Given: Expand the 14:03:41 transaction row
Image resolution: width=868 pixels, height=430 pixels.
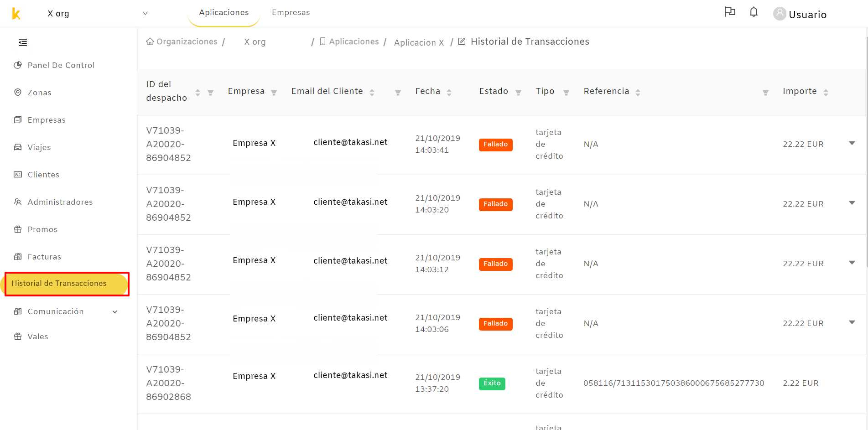Looking at the screenshot, I should pyautogui.click(x=852, y=143).
